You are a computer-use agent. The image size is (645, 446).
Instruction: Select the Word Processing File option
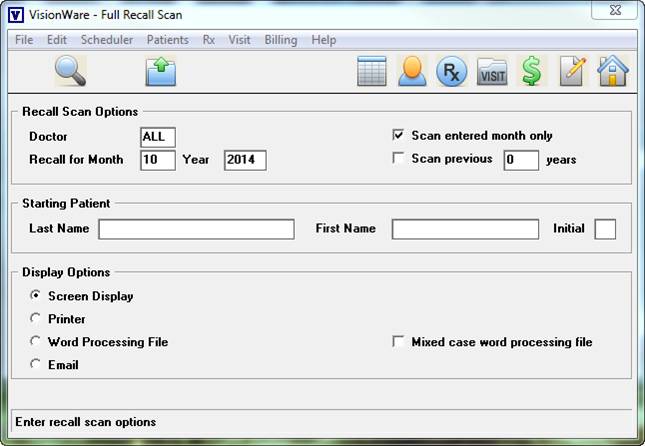35,341
